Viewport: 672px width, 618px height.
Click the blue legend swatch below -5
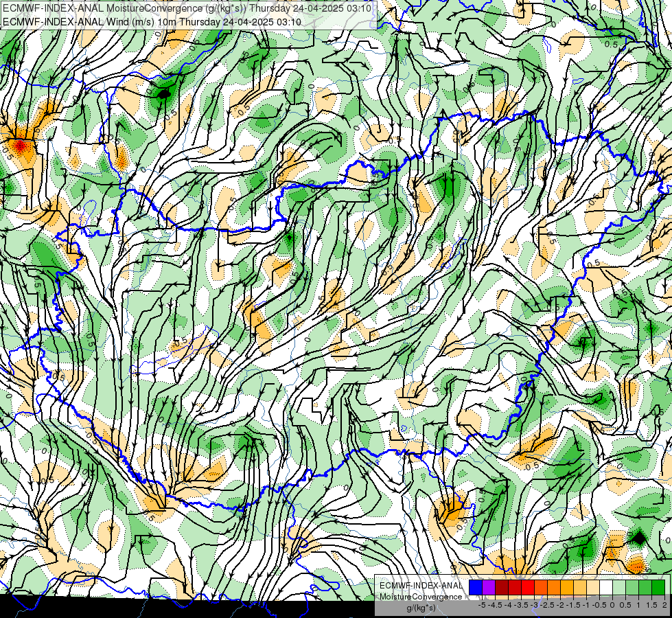click(476, 588)
